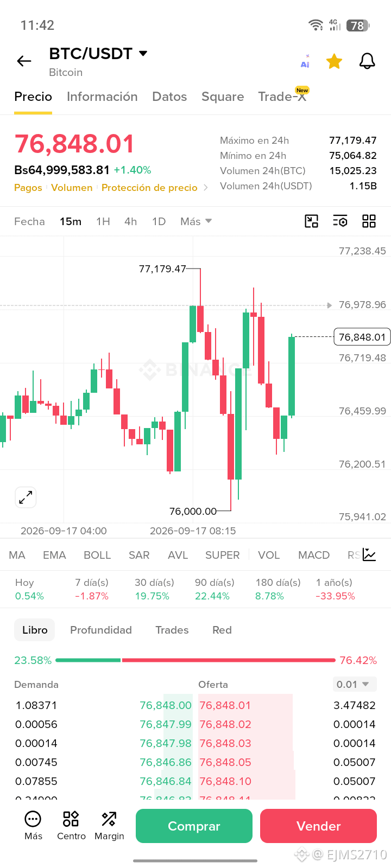This screenshot has height=868, width=391.
Task: Open the 0.01 precision dropdown
Action: [x=355, y=684]
